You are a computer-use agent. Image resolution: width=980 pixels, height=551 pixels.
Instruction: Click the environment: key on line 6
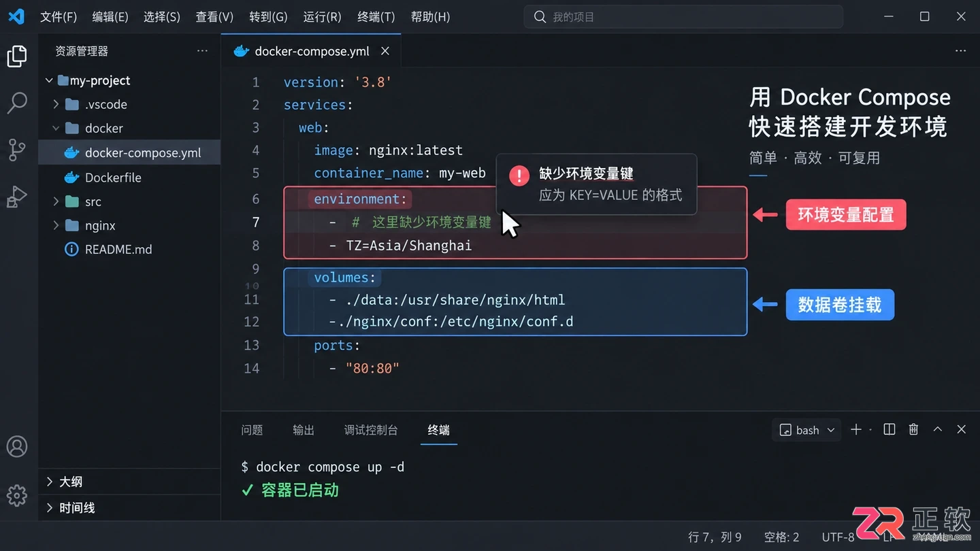tap(360, 199)
